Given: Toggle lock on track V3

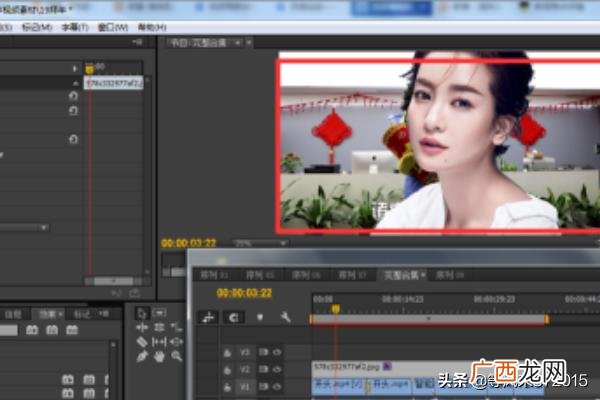Looking at the screenshot, I should tap(227, 352).
